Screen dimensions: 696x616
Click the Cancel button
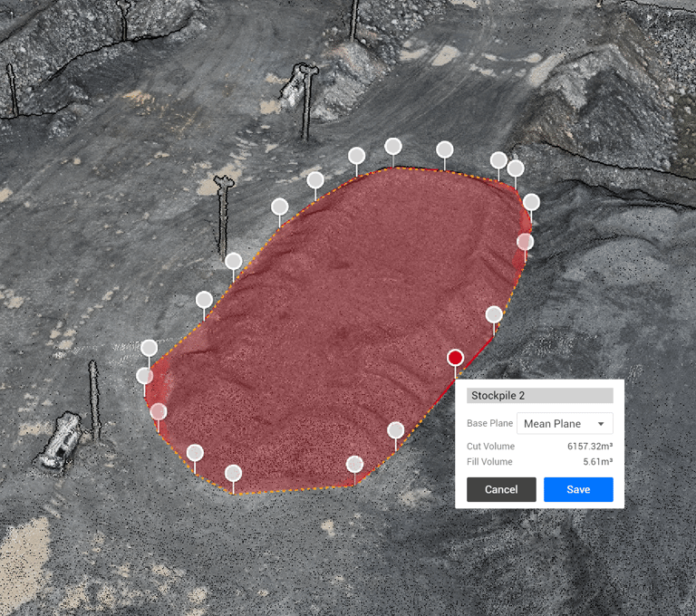[x=501, y=489]
